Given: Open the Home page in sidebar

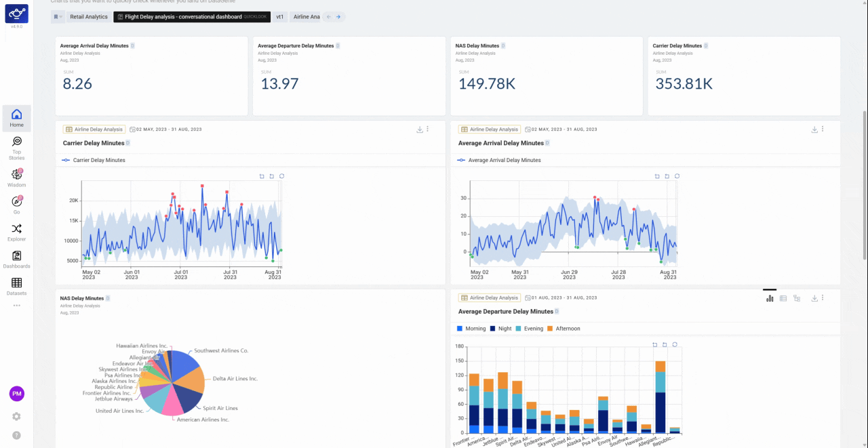Looking at the screenshot, I should pyautogui.click(x=16, y=118).
